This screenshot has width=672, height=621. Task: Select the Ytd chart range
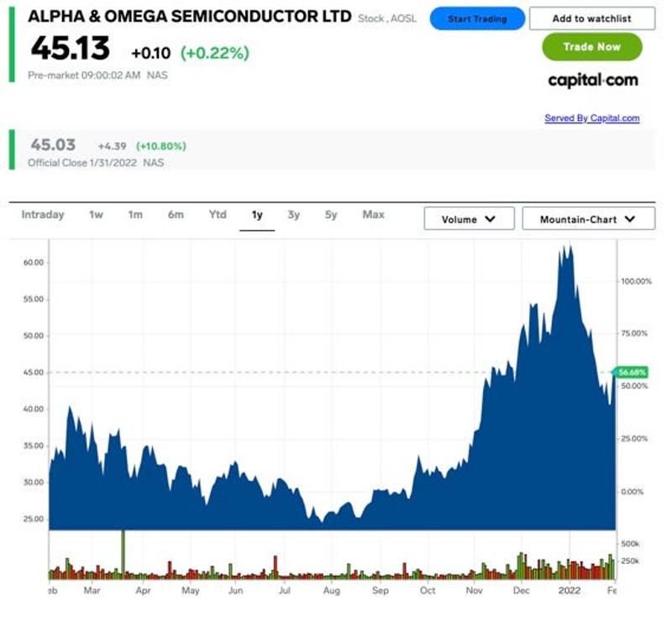pos(218,214)
